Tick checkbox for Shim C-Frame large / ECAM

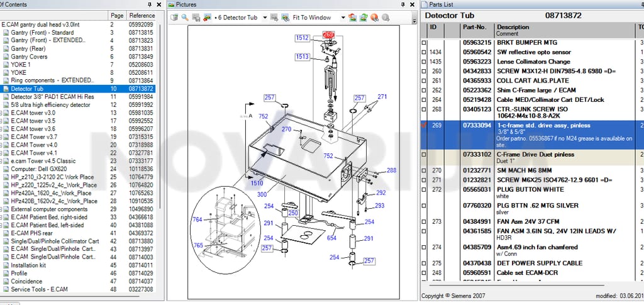424,90
